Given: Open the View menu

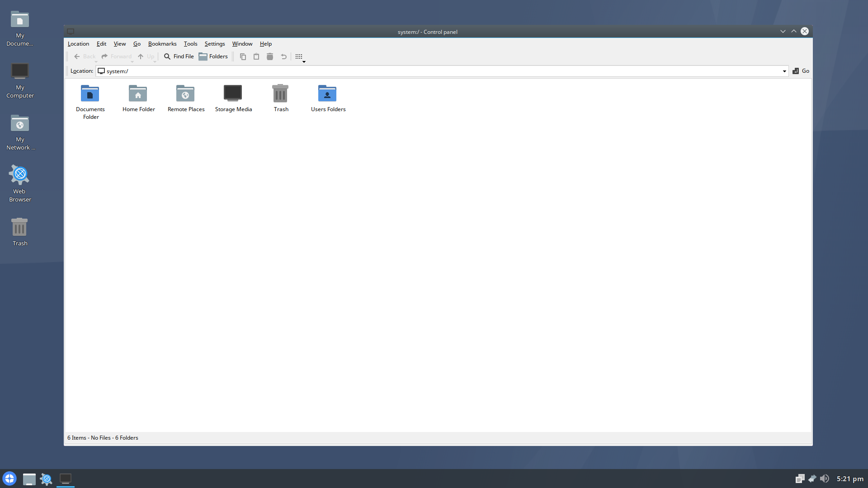Looking at the screenshot, I should click(120, 44).
